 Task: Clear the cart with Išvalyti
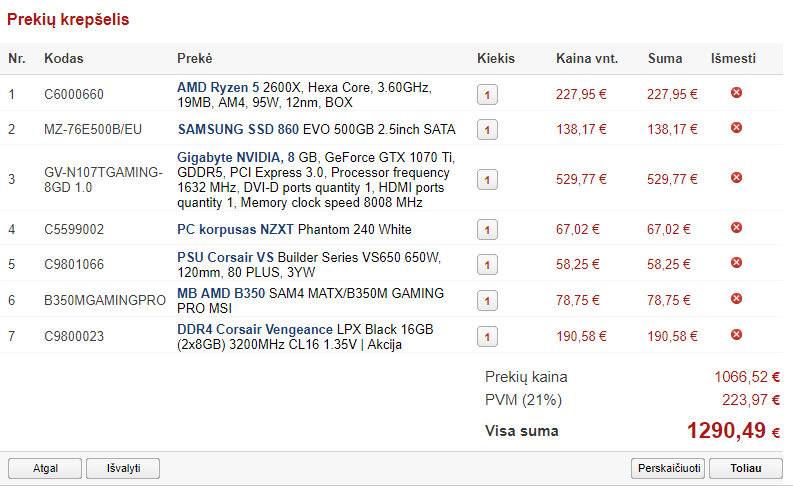coord(123,468)
